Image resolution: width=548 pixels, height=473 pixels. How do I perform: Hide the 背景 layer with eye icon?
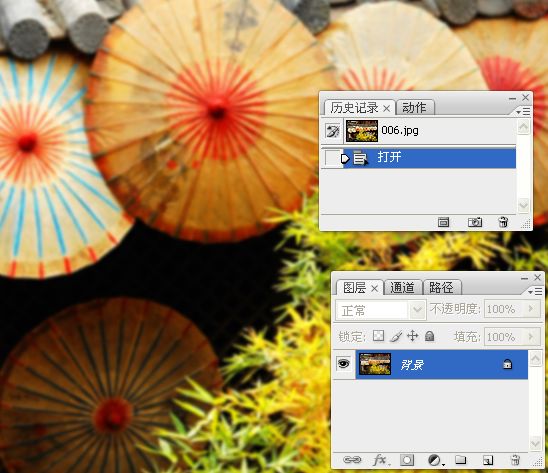(344, 364)
